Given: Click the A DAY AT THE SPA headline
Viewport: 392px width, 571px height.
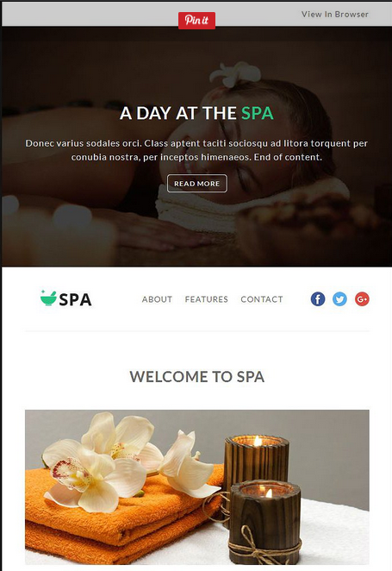Looking at the screenshot, I should (196, 113).
